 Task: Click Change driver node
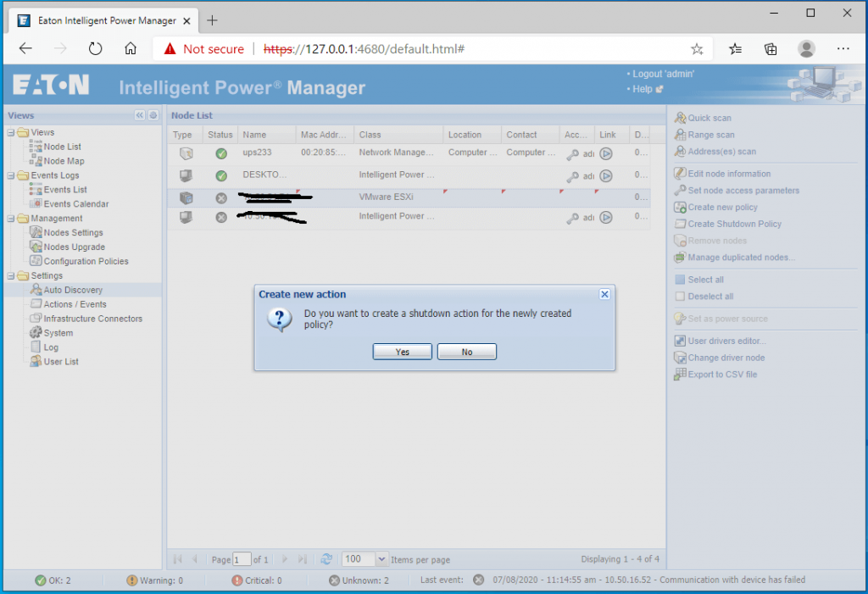[726, 358]
